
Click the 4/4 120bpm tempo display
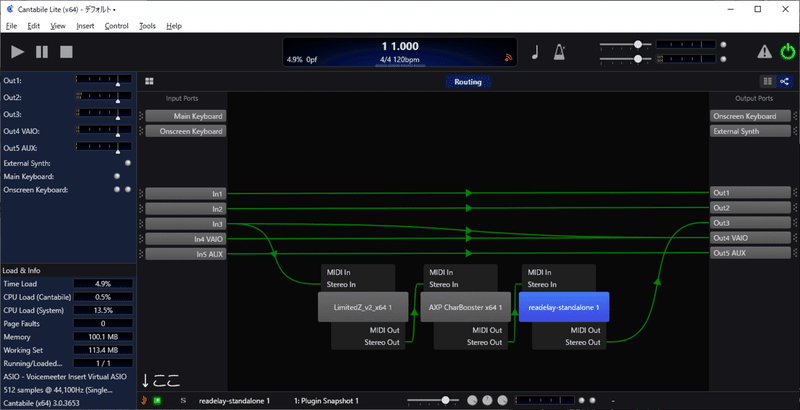[399, 60]
